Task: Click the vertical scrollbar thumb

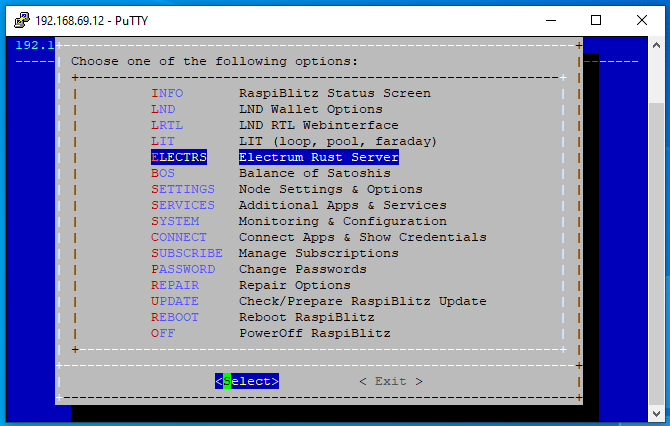Action: [x=656, y=252]
